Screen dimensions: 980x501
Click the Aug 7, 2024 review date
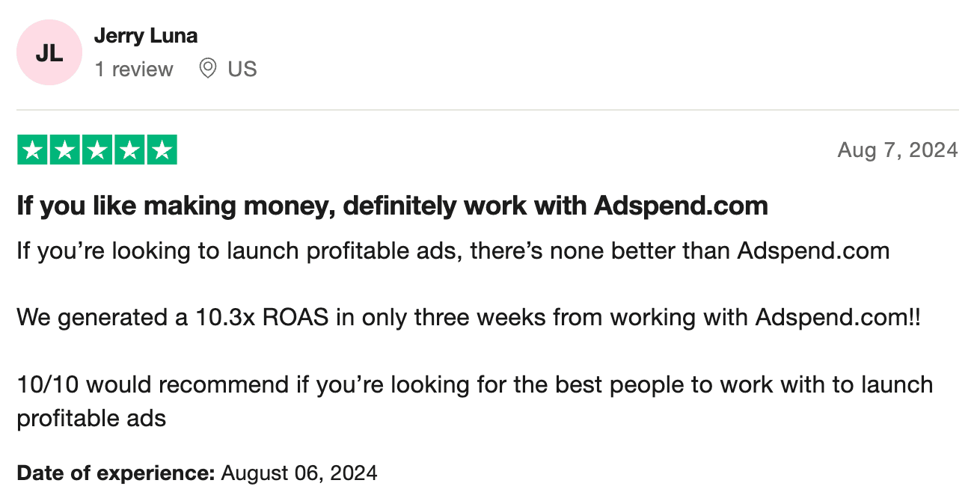897,150
